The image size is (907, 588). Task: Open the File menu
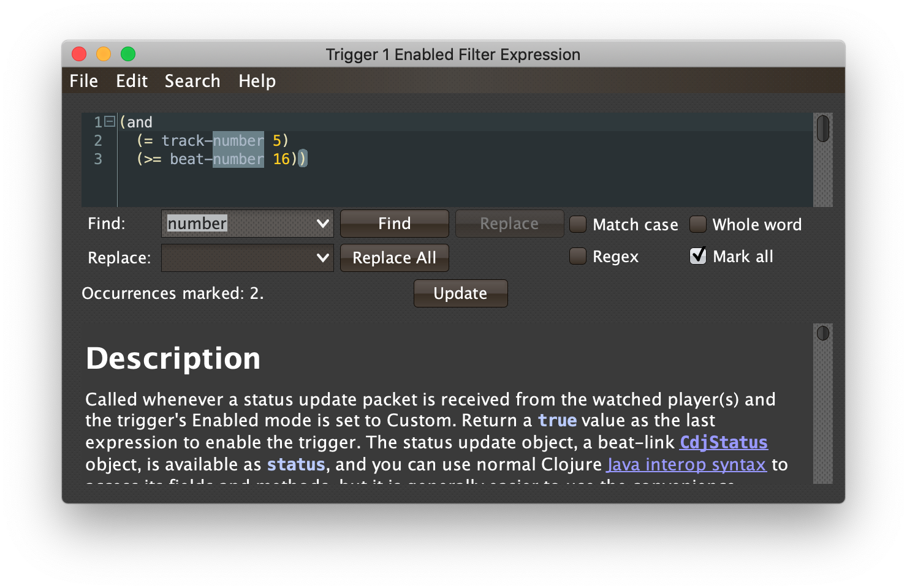84,81
